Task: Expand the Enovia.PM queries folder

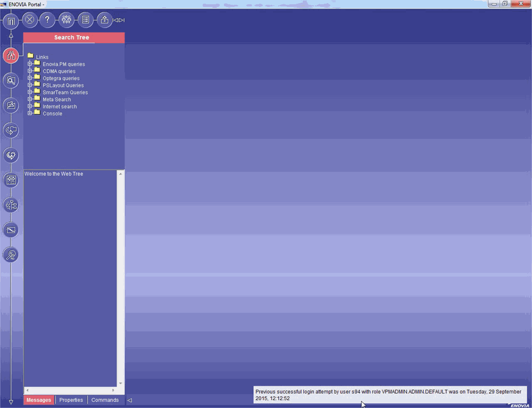Action: [30, 64]
